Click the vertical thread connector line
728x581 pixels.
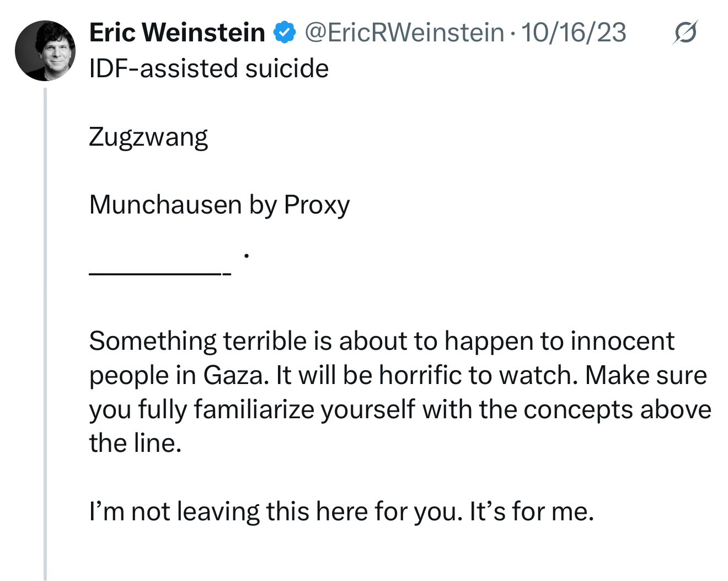tap(45, 331)
